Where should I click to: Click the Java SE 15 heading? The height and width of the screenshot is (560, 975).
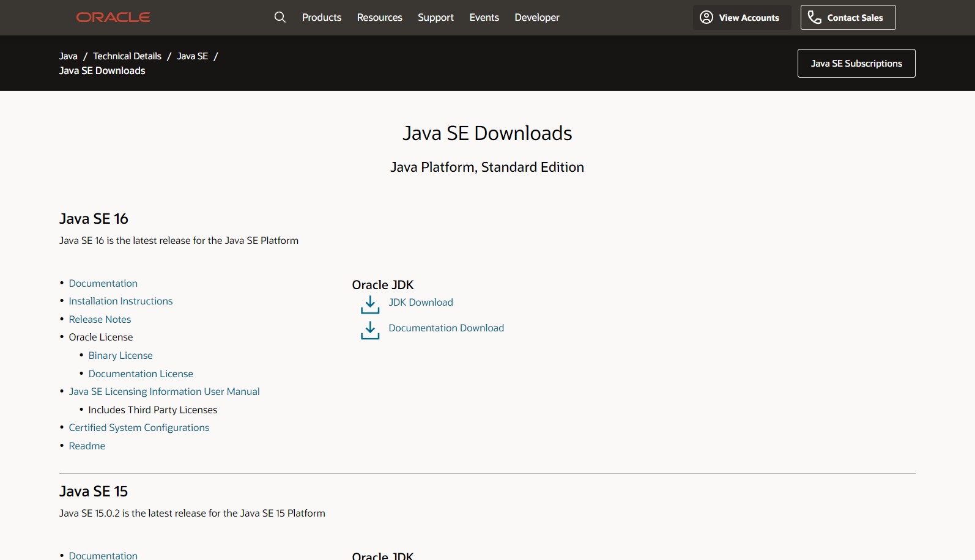click(94, 492)
